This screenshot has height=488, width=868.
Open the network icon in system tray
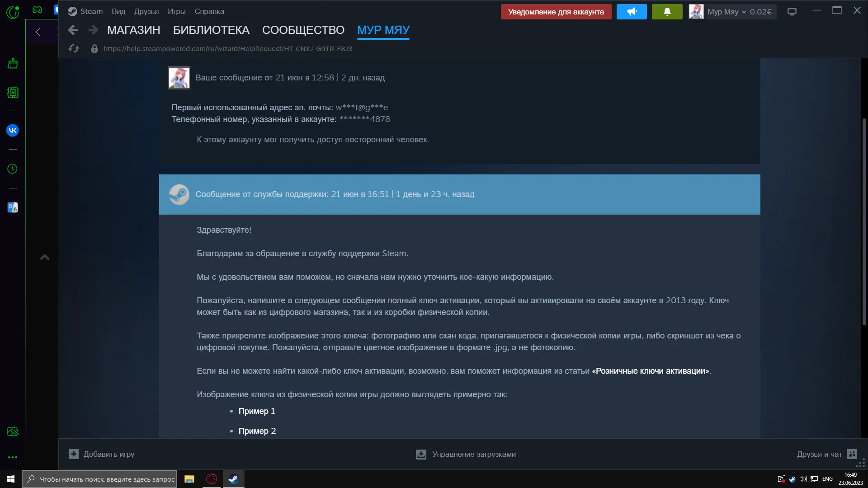point(814,479)
